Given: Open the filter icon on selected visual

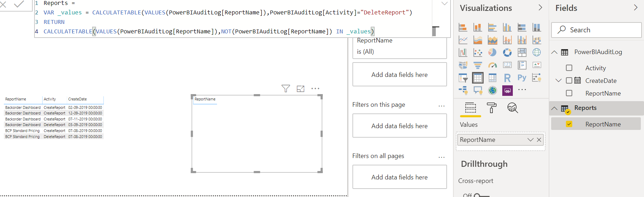Looking at the screenshot, I should pos(286,88).
